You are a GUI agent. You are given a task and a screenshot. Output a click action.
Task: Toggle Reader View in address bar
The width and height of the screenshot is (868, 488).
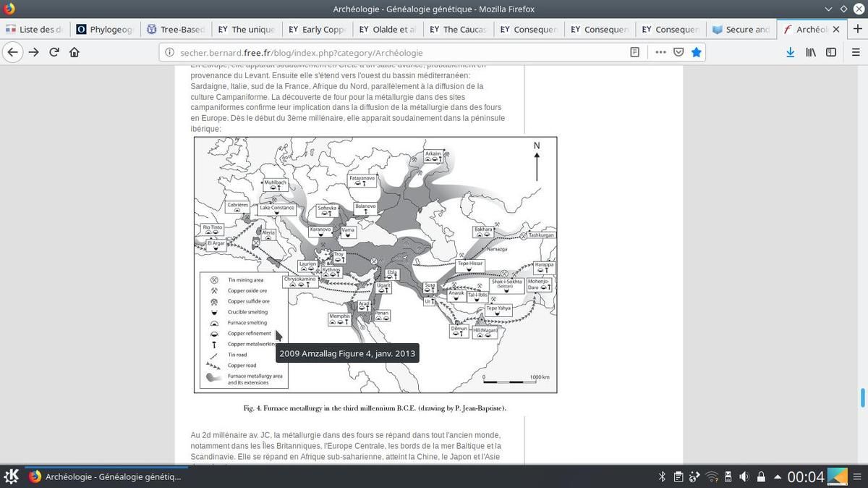(634, 52)
